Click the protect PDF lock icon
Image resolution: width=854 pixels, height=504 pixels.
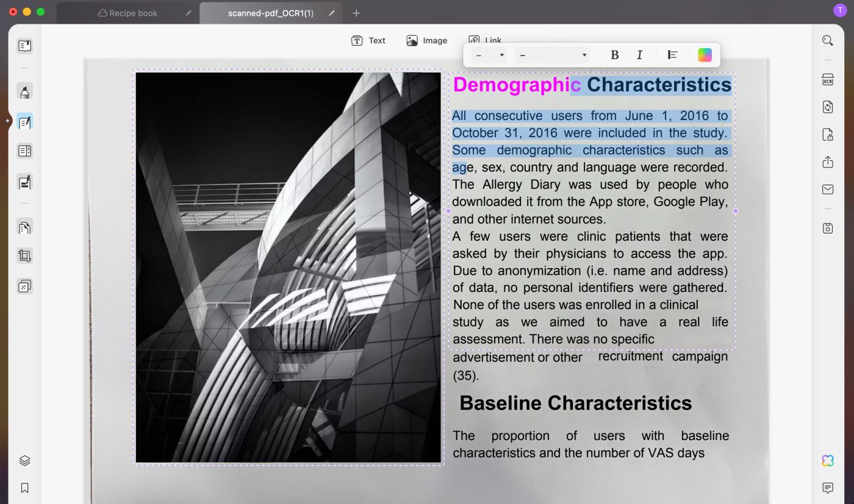point(827,135)
